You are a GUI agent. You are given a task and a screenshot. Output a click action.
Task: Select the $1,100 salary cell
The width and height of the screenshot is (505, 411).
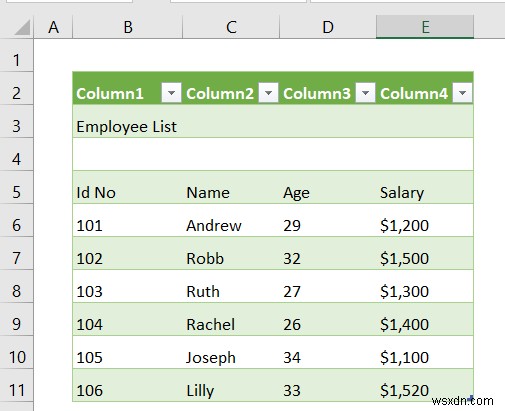point(425,352)
